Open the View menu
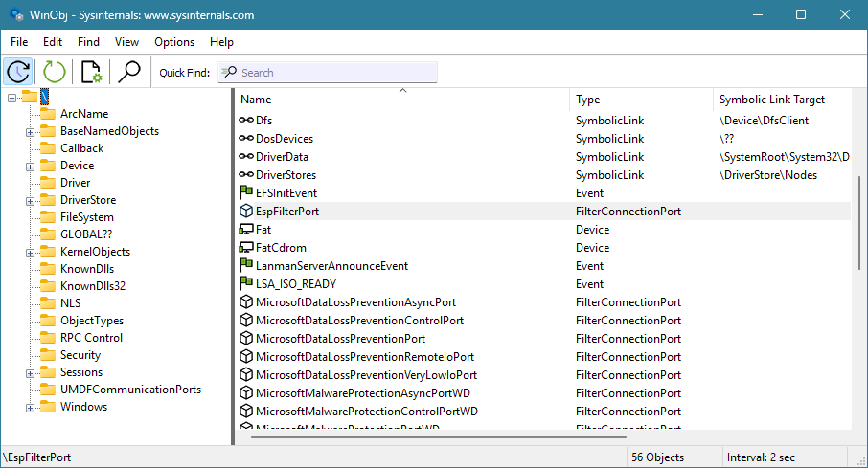The height and width of the screenshot is (468, 868). [126, 42]
